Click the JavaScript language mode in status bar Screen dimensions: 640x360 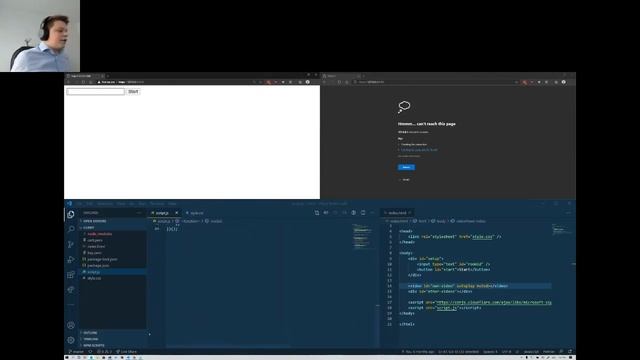pyautogui.click(x=531, y=351)
